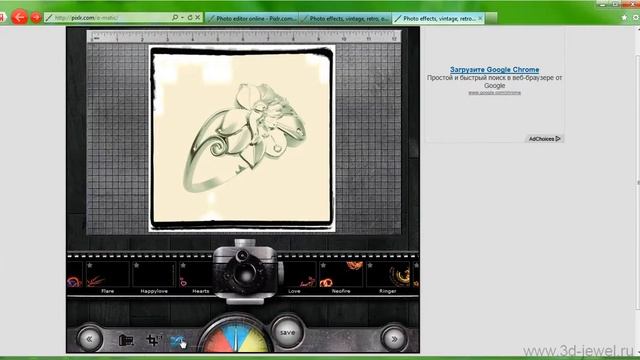Open a new blank browser tab
This screenshot has width=640, height=360.
pyautogui.click(x=491, y=18)
